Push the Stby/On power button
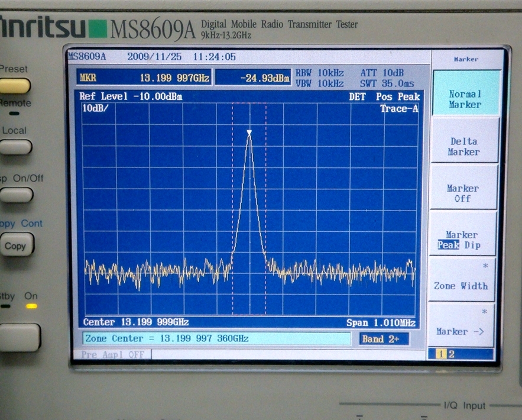The width and height of the screenshot is (522, 420). coord(20,337)
